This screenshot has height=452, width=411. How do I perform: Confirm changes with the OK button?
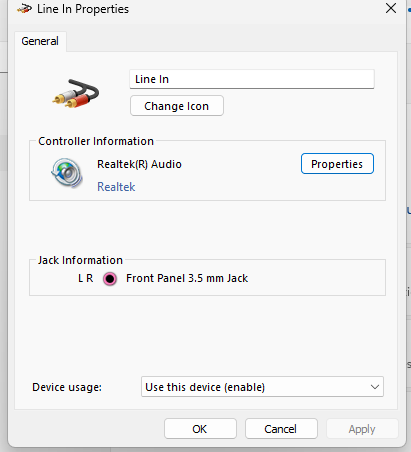tap(200, 429)
